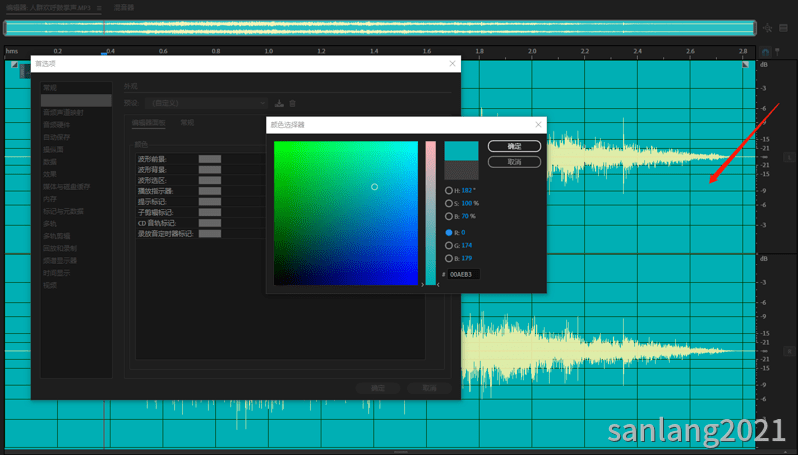Select the R red radio button
The height and width of the screenshot is (455, 798).
click(449, 233)
